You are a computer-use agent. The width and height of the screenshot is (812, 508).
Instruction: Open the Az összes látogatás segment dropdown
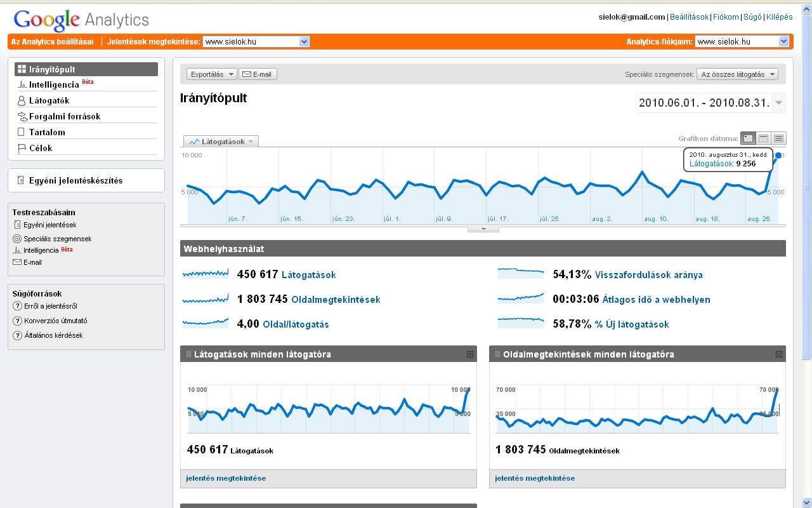(737, 73)
